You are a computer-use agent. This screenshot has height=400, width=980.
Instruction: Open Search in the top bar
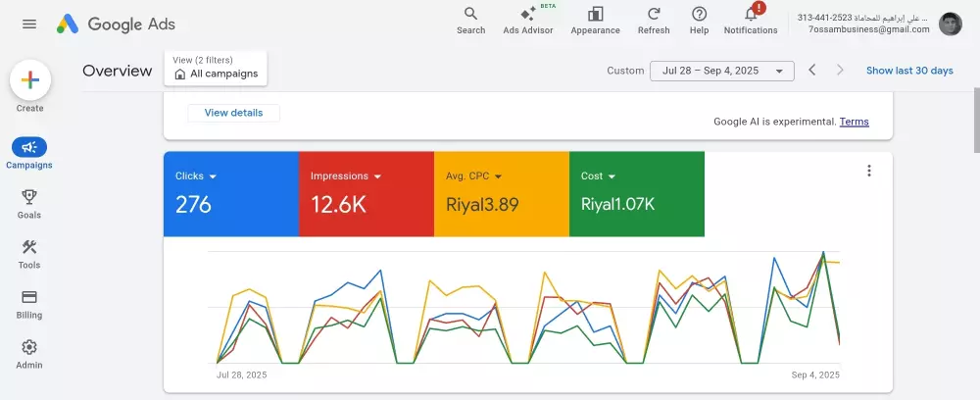(x=470, y=21)
